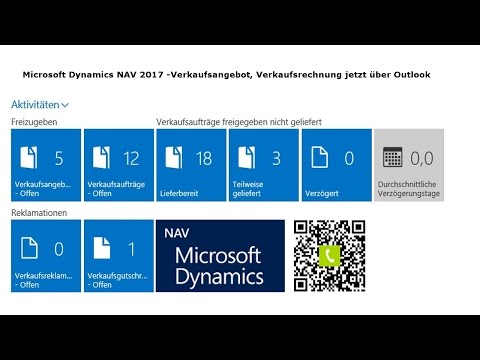The height and width of the screenshot is (360, 480).
Task: Click green phone icon in QR code
Action: [329, 256]
